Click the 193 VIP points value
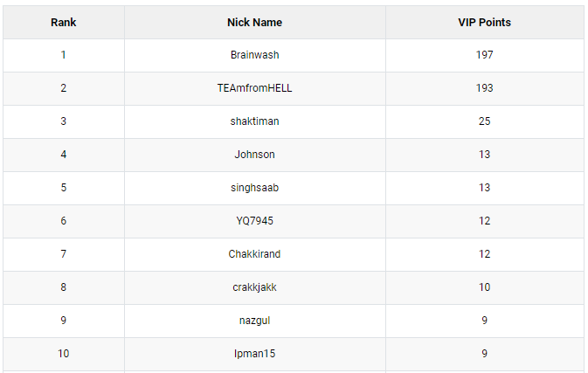 [485, 88]
